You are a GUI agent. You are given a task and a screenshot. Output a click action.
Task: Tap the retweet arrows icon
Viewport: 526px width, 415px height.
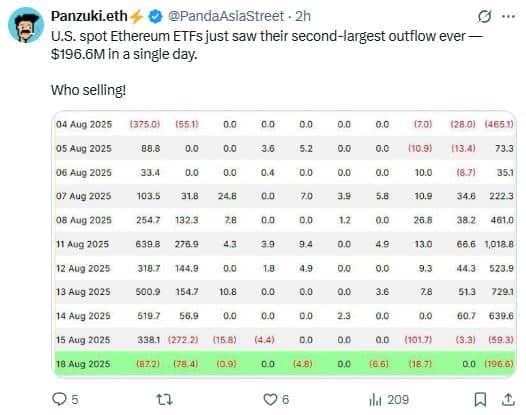[164, 400]
